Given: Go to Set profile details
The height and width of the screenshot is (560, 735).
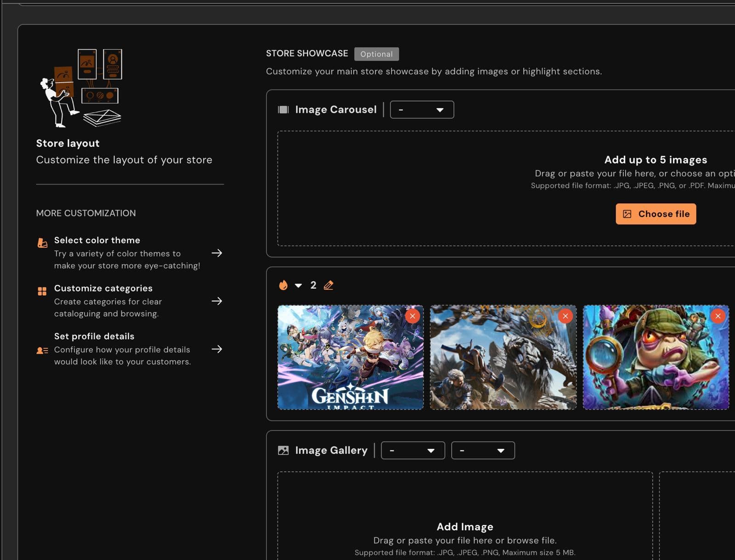Looking at the screenshot, I should click(217, 349).
